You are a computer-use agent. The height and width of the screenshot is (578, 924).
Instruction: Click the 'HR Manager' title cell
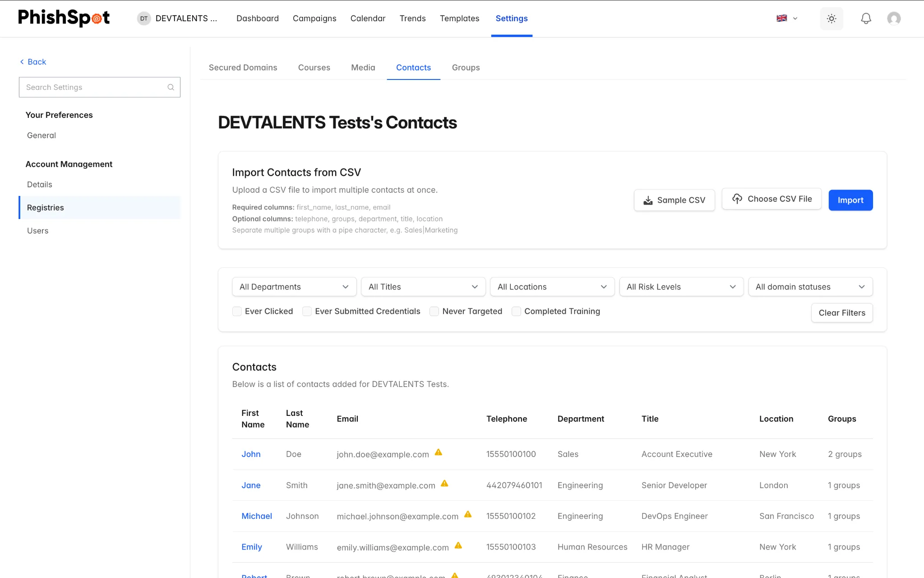coord(665,547)
